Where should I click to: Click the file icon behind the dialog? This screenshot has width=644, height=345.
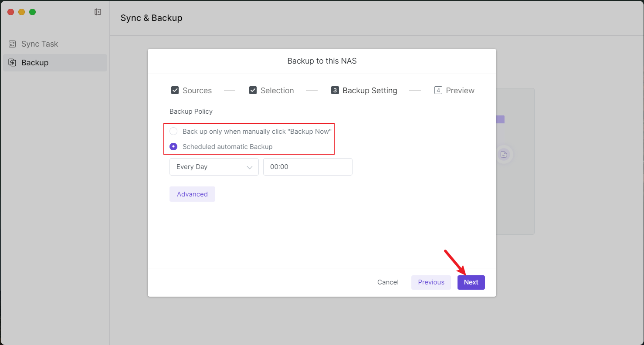pyautogui.click(x=504, y=154)
